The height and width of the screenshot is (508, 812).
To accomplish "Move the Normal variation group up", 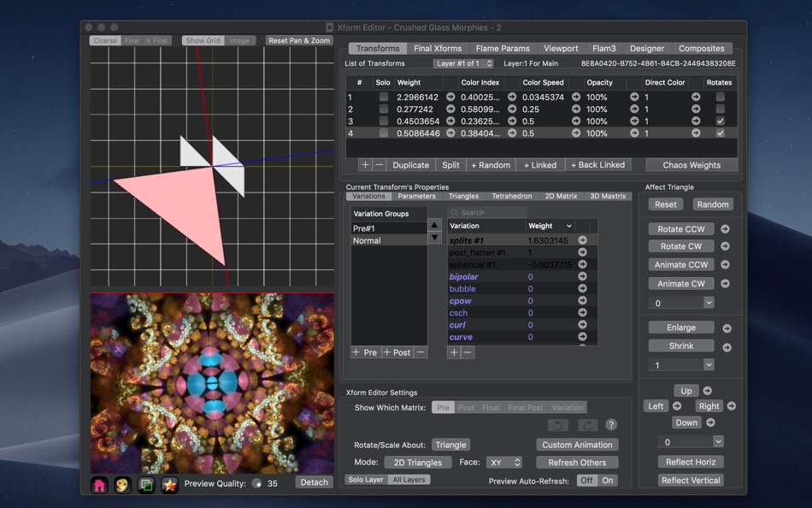I will (434, 226).
